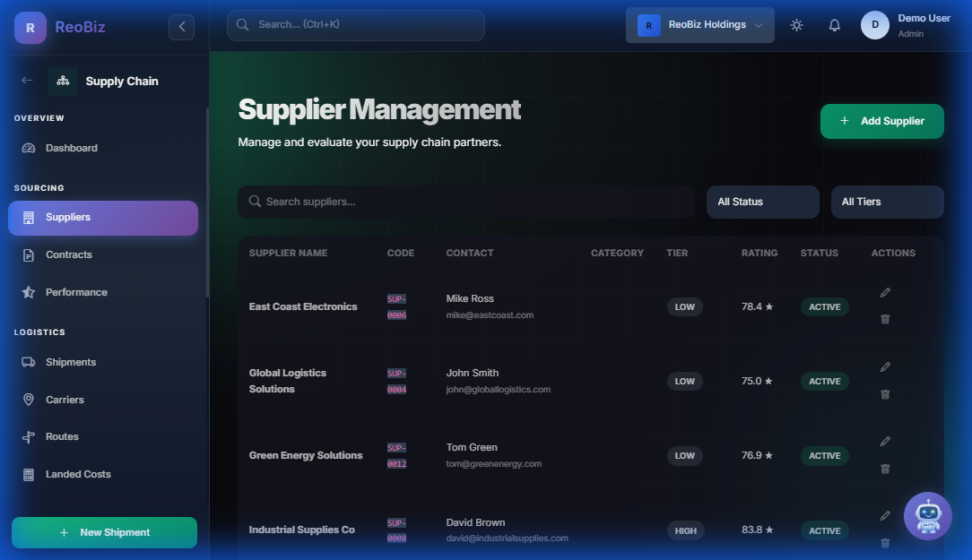Click the Search suppliers input field
The width and height of the screenshot is (972, 560).
tap(466, 202)
